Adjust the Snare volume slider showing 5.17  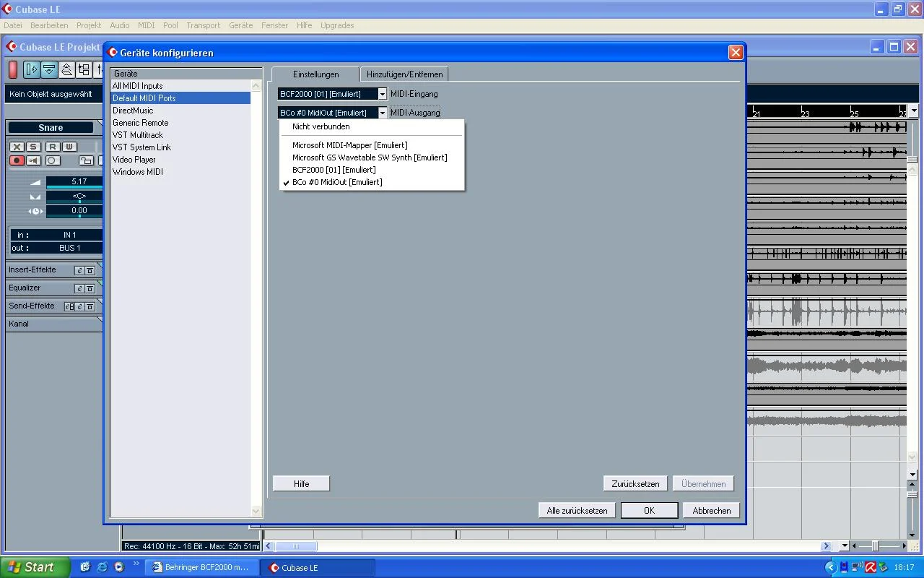pos(75,182)
